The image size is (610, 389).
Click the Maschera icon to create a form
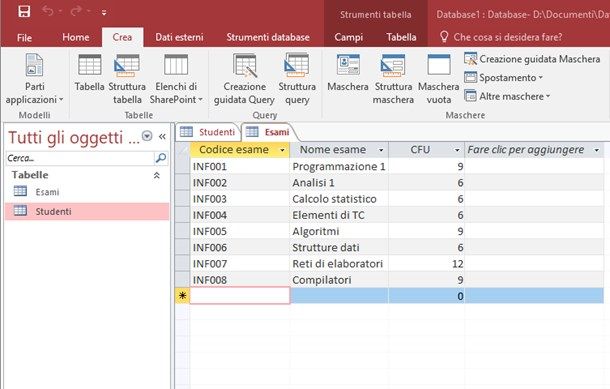[x=348, y=73]
